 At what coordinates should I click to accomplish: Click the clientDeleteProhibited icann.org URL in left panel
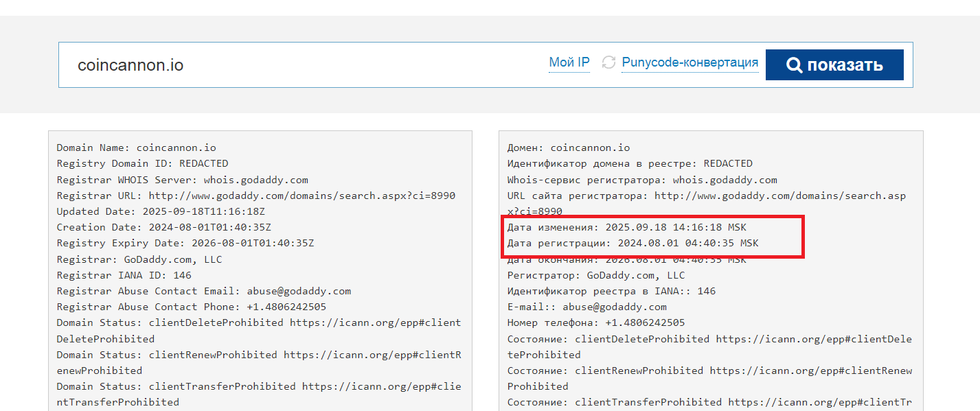[x=375, y=322]
